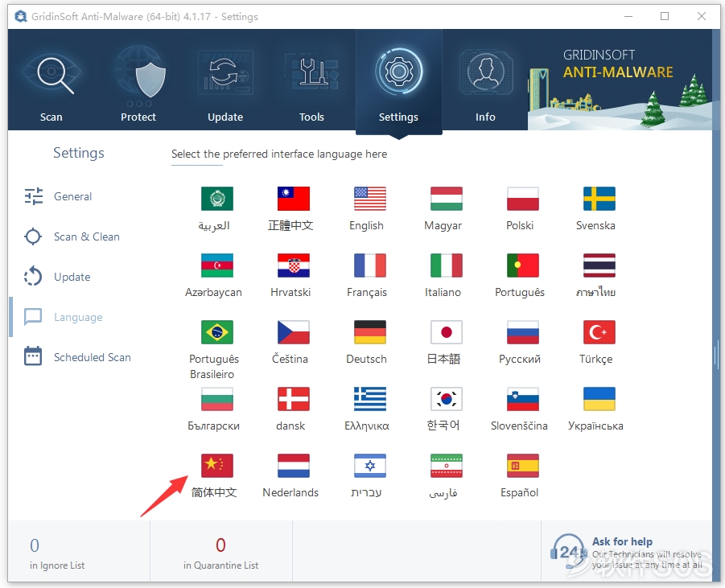Pick the Slovenščina flag
Viewport: 725px width, 588px height.
point(523,399)
